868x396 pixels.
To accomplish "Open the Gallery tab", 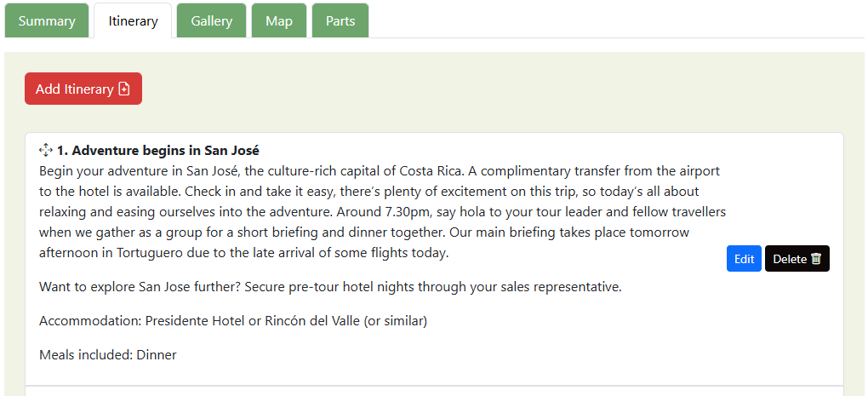I will point(211,21).
